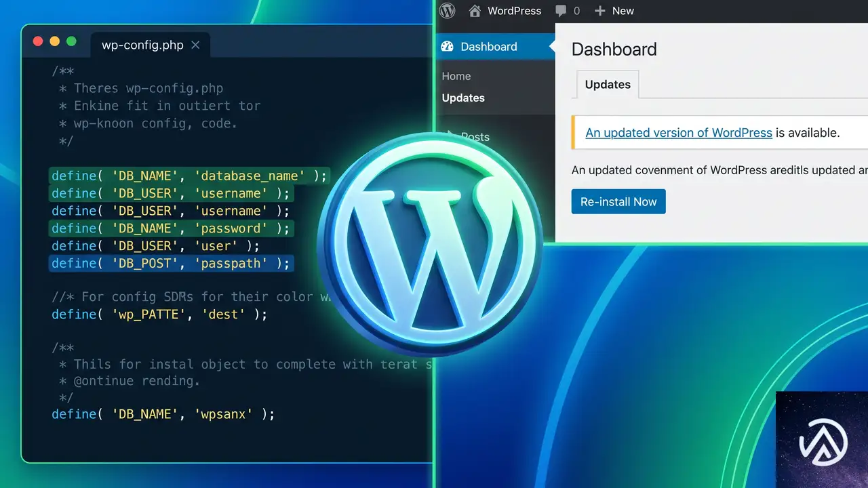Click the red close dot of editor window

click(38, 41)
